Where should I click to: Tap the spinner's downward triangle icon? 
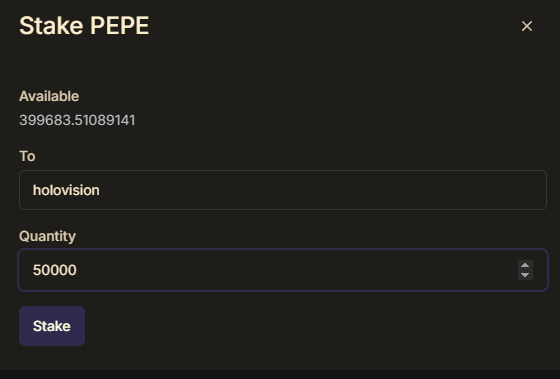525,275
